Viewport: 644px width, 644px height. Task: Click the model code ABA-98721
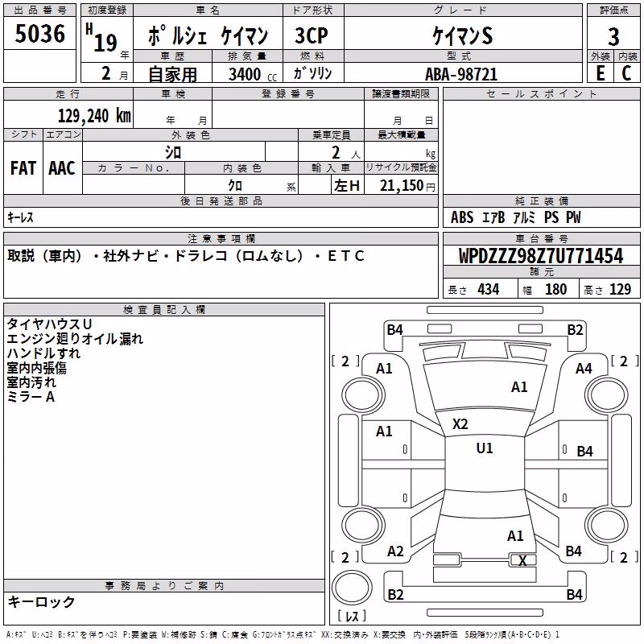[461, 74]
